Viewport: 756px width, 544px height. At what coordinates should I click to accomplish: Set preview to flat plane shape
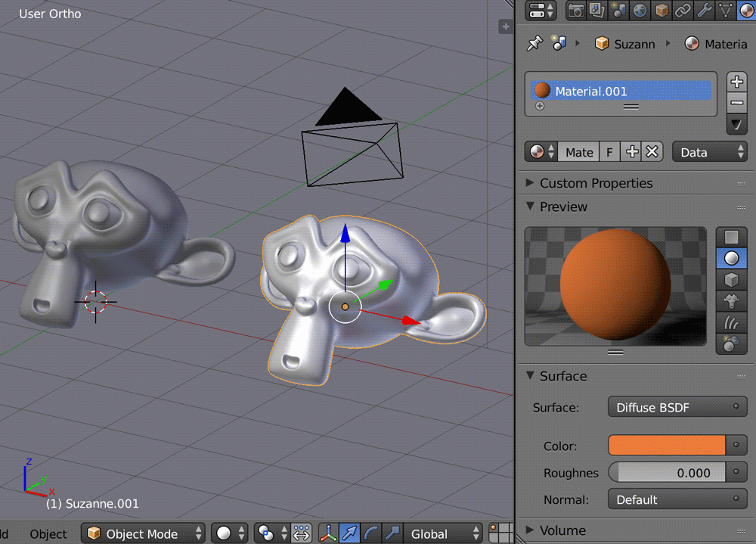click(x=731, y=237)
